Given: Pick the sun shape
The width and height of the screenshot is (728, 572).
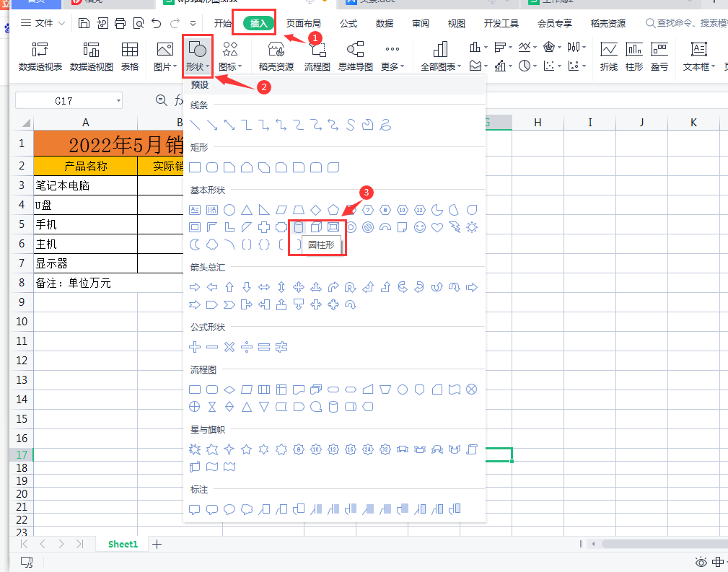Looking at the screenshot, I should pyautogui.click(x=472, y=227).
